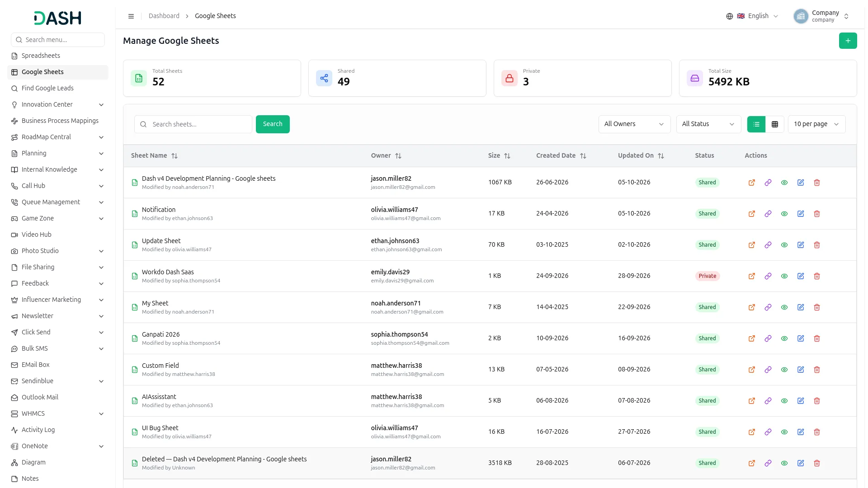Click the add new sheet plus button

pos(848,41)
